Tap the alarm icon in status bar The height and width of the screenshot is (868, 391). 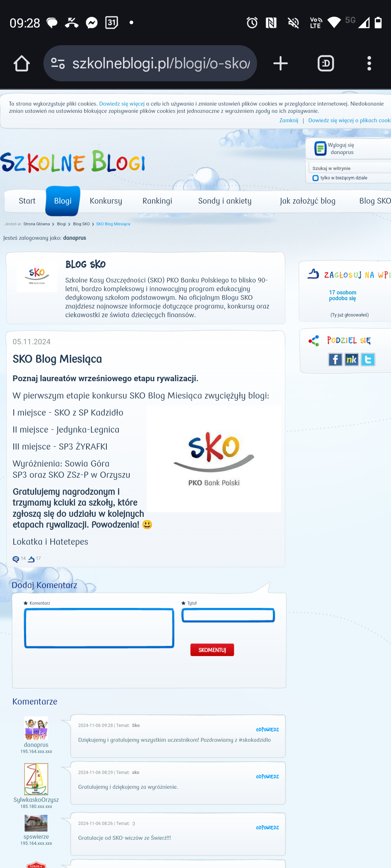point(252,23)
